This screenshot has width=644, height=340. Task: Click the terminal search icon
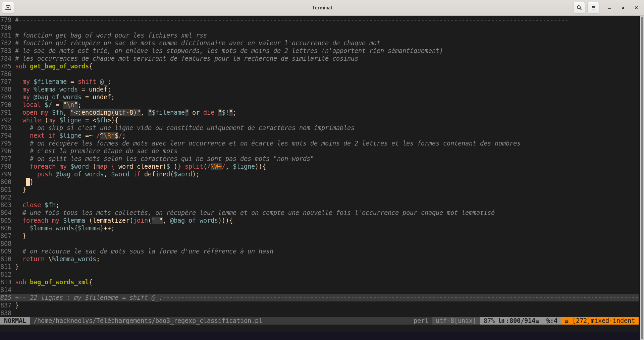click(x=579, y=8)
